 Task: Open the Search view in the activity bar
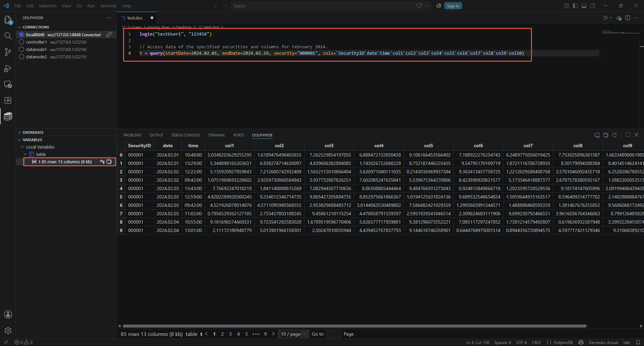(8, 36)
